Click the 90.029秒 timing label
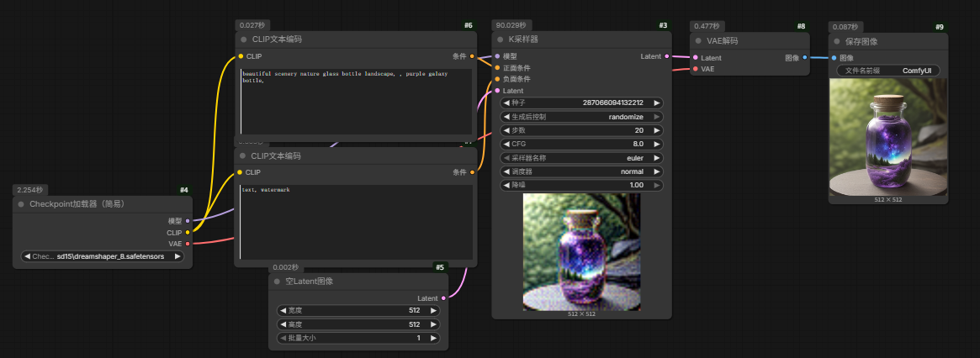980x358 pixels. [511, 25]
